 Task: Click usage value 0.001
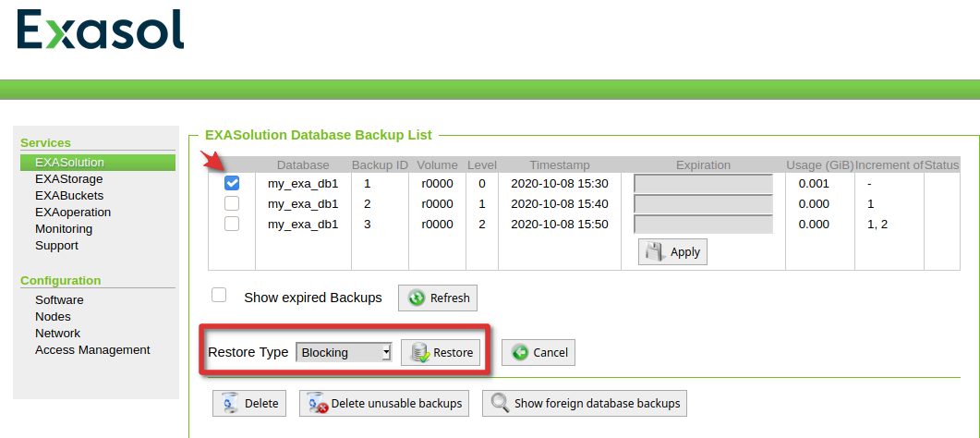click(814, 184)
